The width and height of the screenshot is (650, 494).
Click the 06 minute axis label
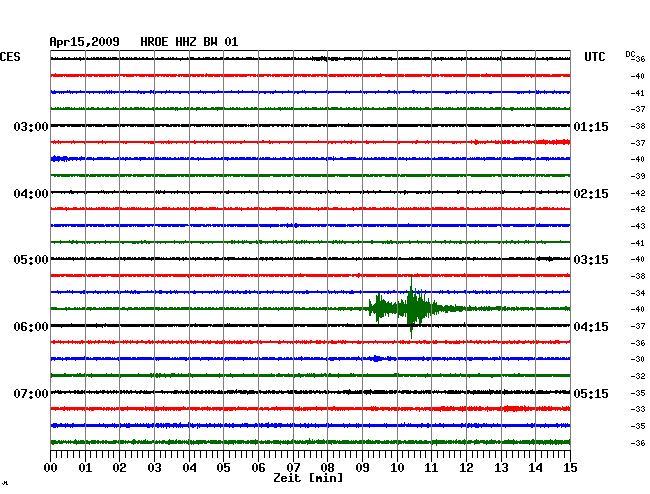(258, 468)
